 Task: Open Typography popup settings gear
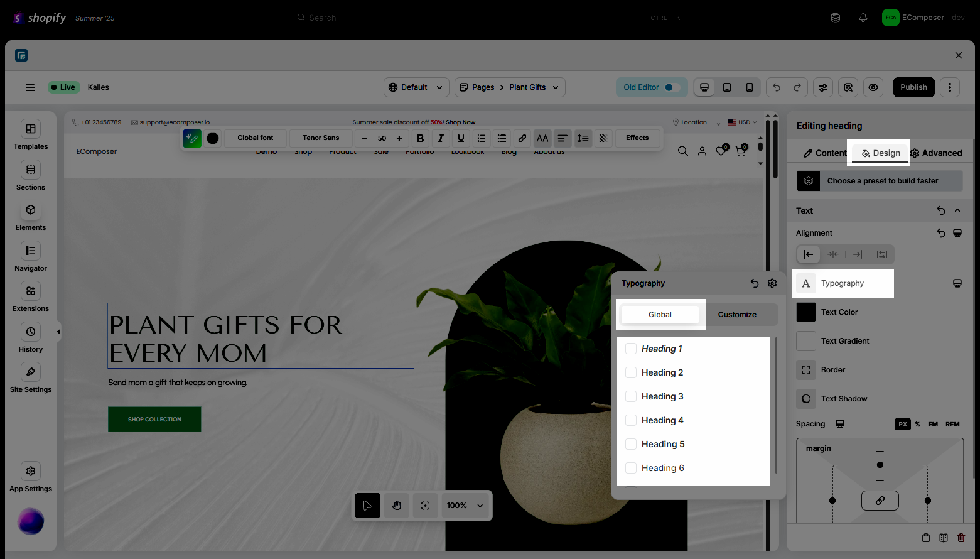(x=772, y=283)
